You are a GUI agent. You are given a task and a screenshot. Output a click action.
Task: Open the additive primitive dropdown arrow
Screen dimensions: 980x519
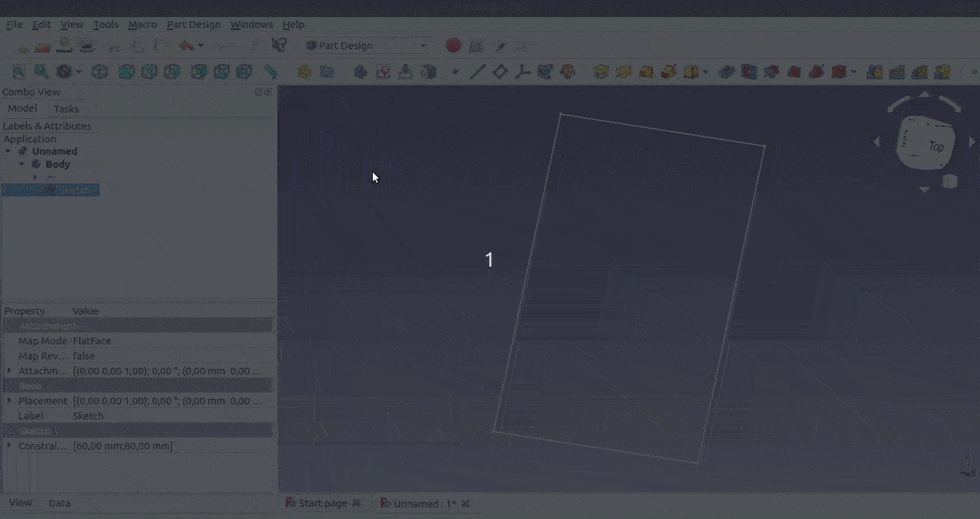(705, 72)
